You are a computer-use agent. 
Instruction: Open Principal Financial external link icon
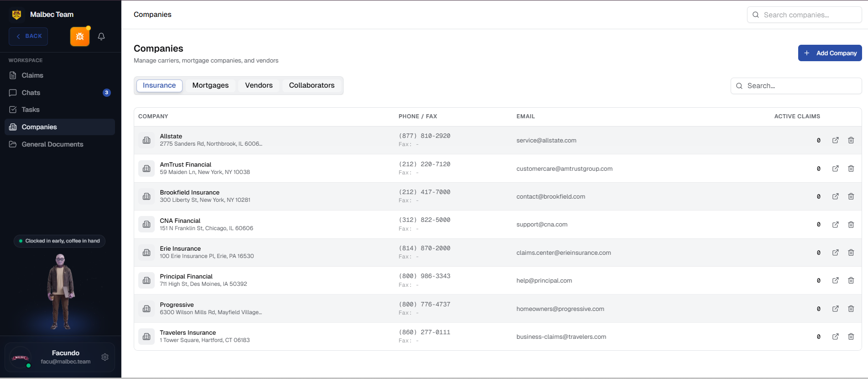point(835,280)
